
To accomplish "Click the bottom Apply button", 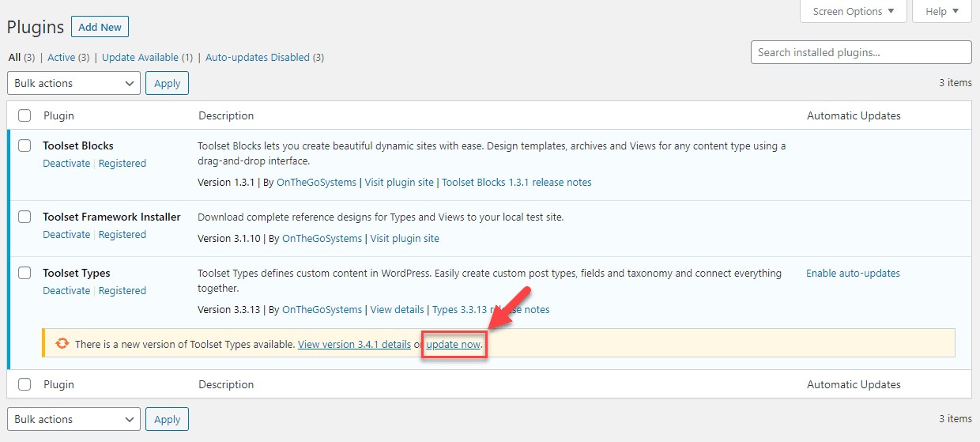I will coord(167,419).
